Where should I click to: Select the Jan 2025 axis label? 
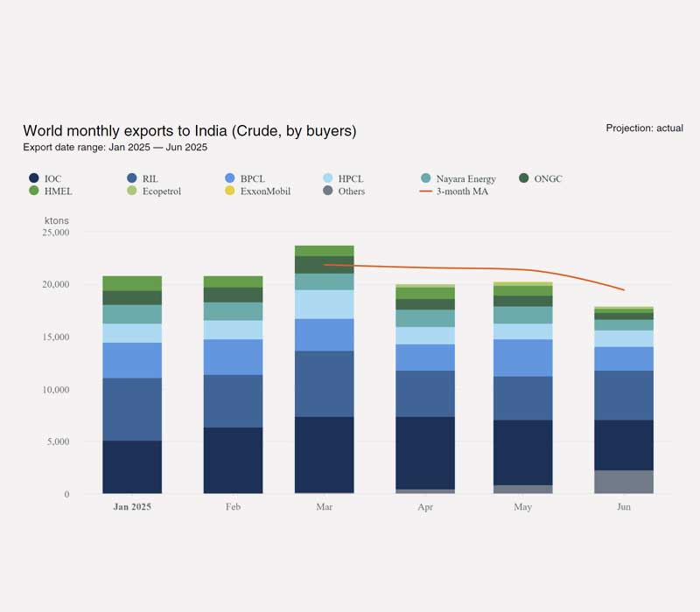(x=132, y=507)
